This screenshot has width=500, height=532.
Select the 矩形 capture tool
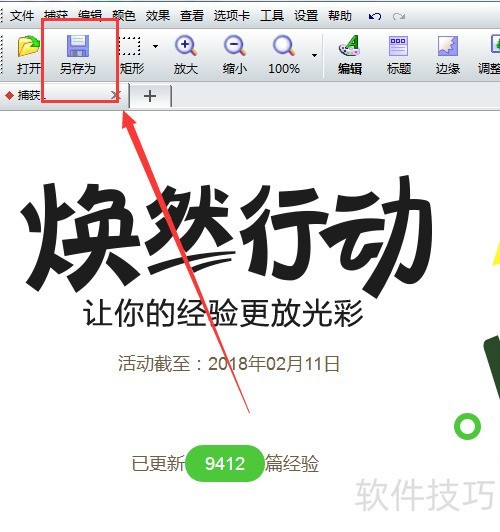(x=132, y=54)
